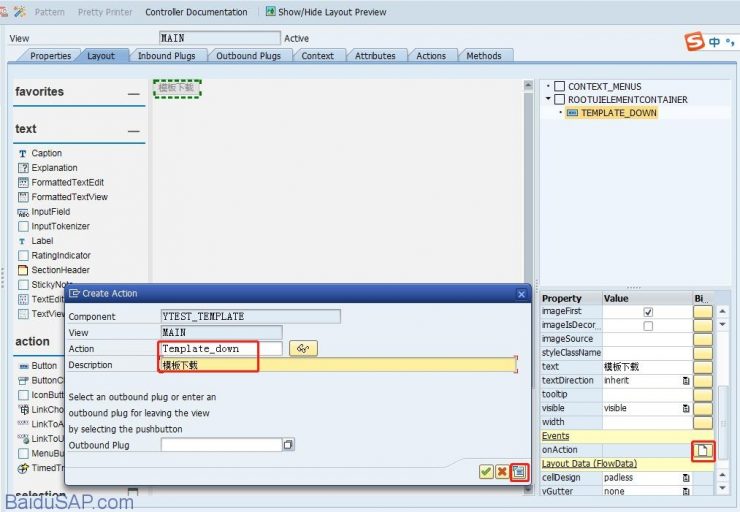
Task: Open the Context tab
Action: (317, 56)
